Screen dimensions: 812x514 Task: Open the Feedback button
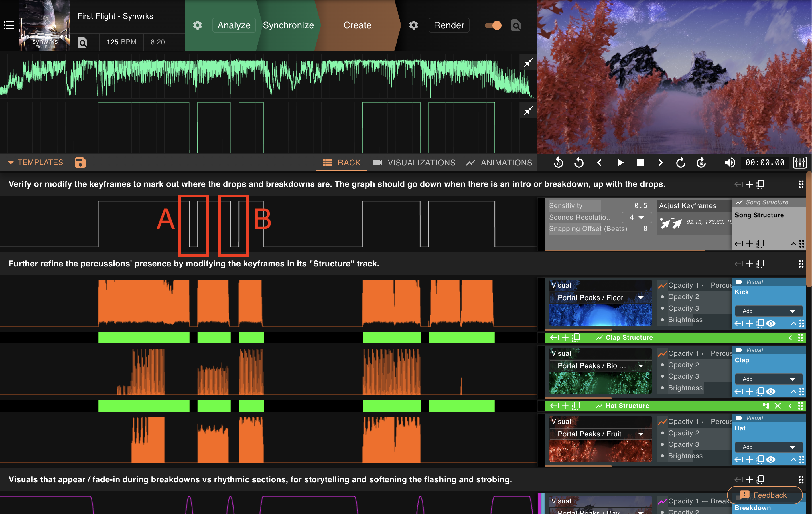coord(764,495)
